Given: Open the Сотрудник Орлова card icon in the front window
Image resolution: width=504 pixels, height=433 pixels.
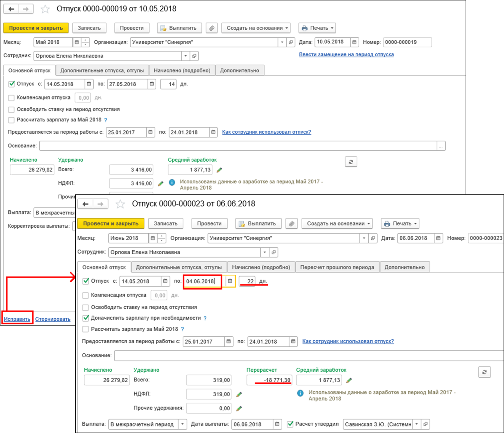Looking at the screenshot, I should point(274,252).
